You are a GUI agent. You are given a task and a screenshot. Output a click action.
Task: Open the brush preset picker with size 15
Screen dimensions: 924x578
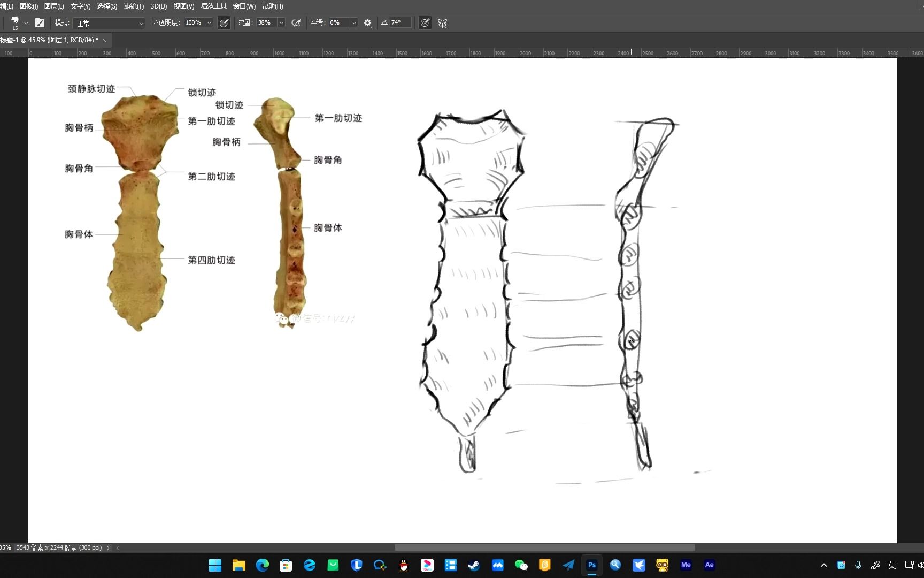click(x=15, y=22)
